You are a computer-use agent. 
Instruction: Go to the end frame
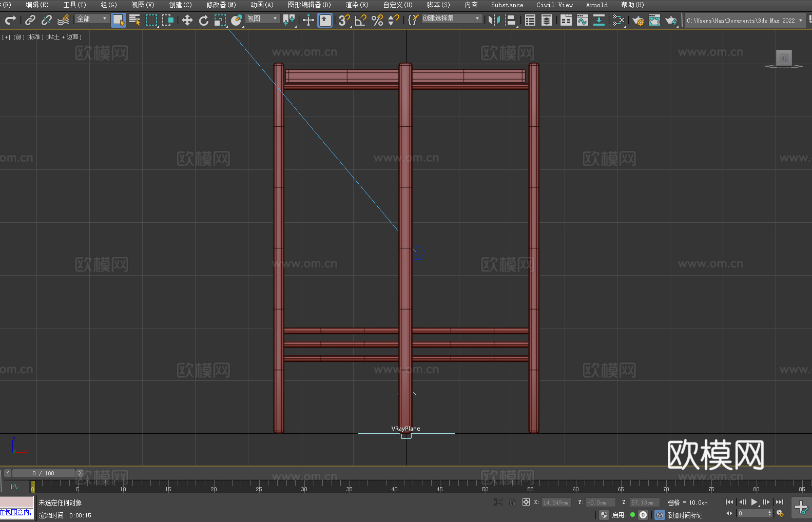point(780,502)
